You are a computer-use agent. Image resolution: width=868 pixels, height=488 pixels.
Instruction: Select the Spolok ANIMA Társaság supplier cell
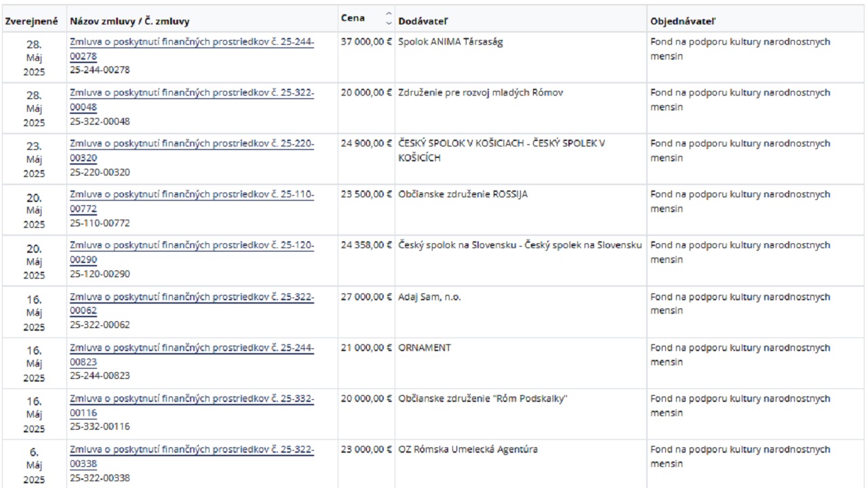pos(450,42)
